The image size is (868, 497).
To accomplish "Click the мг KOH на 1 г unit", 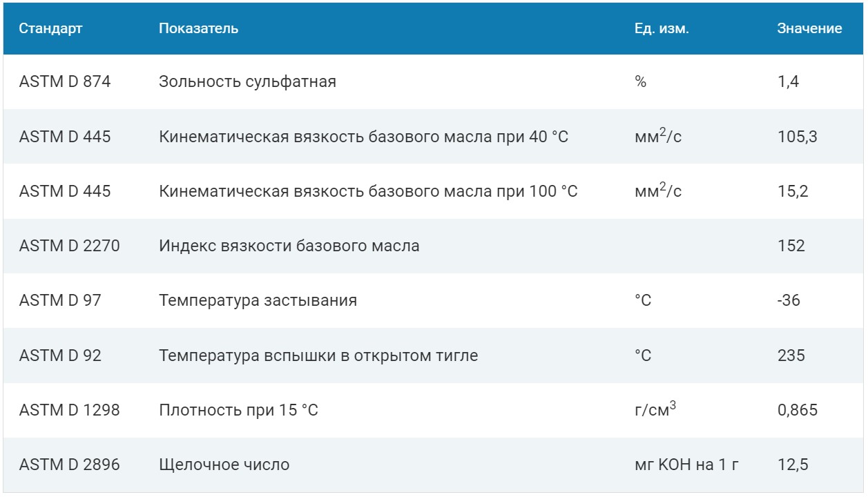I will click(x=687, y=465).
